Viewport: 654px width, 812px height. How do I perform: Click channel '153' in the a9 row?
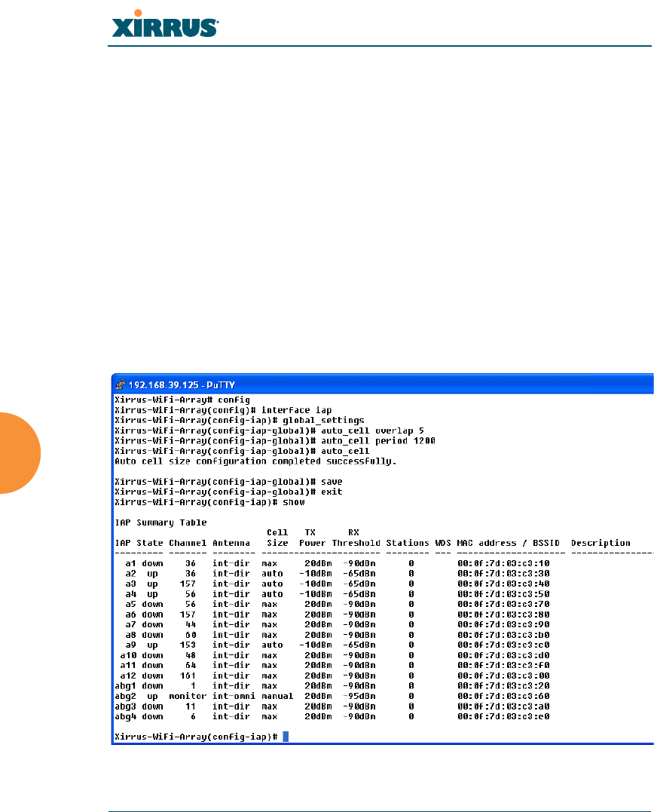188,645
